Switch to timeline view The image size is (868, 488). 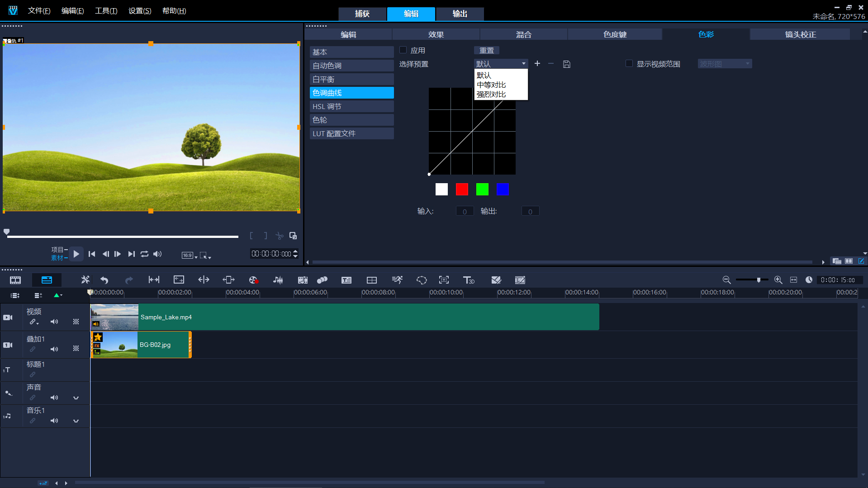click(x=47, y=280)
